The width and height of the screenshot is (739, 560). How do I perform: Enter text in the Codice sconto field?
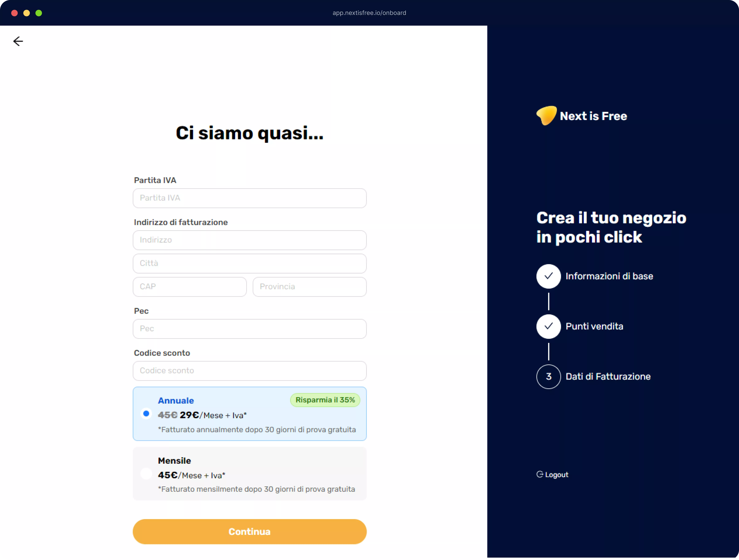coord(249,371)
